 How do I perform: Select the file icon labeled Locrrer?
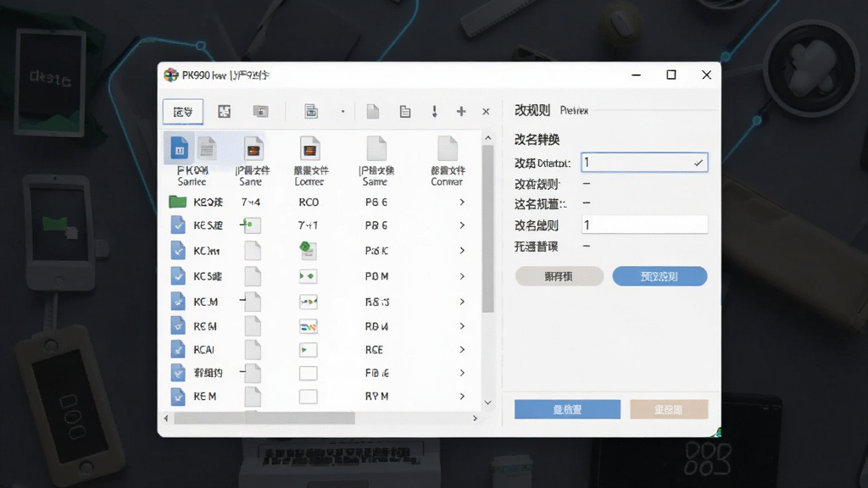pyautogui.click(x=310, y=148)
